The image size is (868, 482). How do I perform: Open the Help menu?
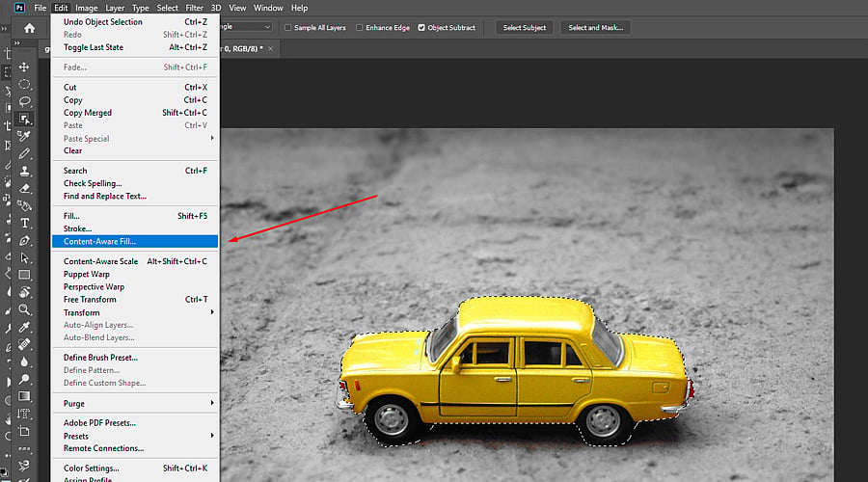click(x=300, y=8)
